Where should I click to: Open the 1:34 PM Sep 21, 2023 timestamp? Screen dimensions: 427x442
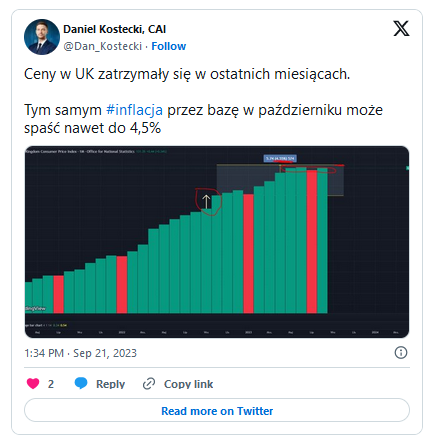coord(81,353)
